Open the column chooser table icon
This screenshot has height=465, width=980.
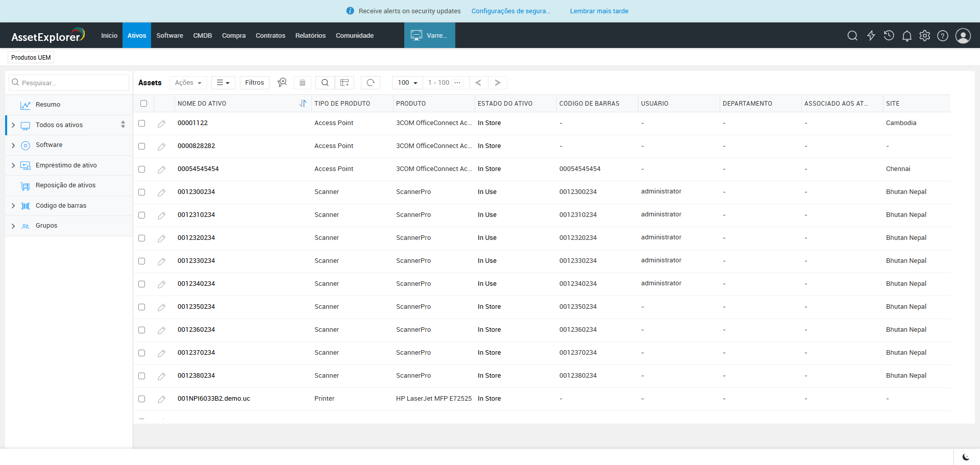(x=345, y=83)
